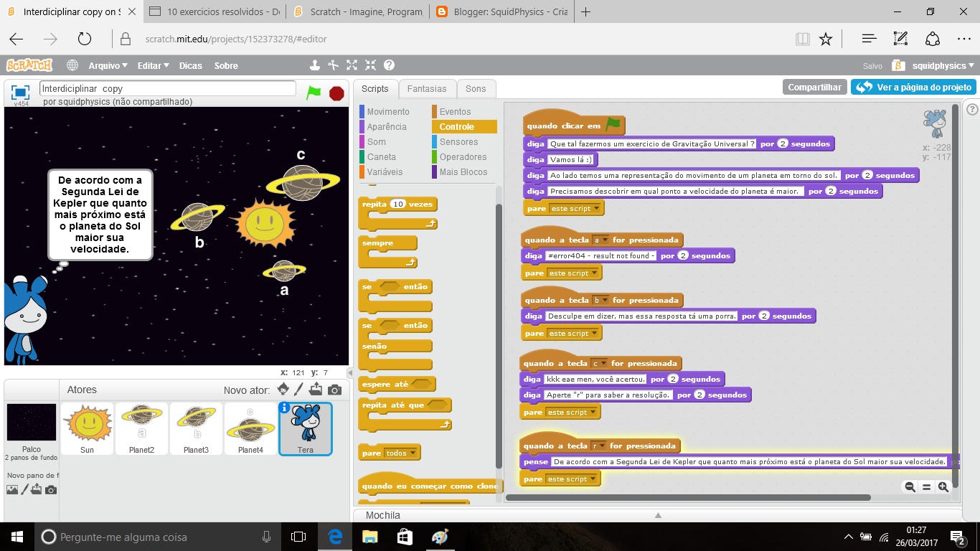Open the language globe menu
The image size is (980, 551).
(72, 65)
